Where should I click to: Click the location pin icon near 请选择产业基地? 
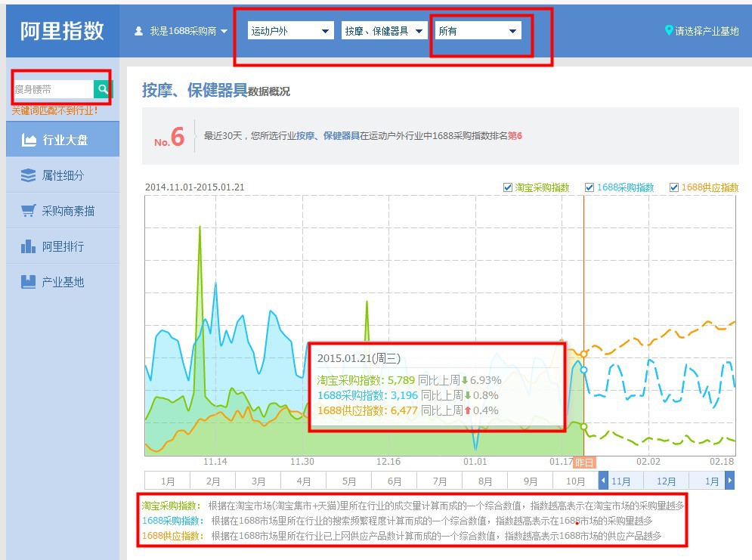tap(669, 30)
